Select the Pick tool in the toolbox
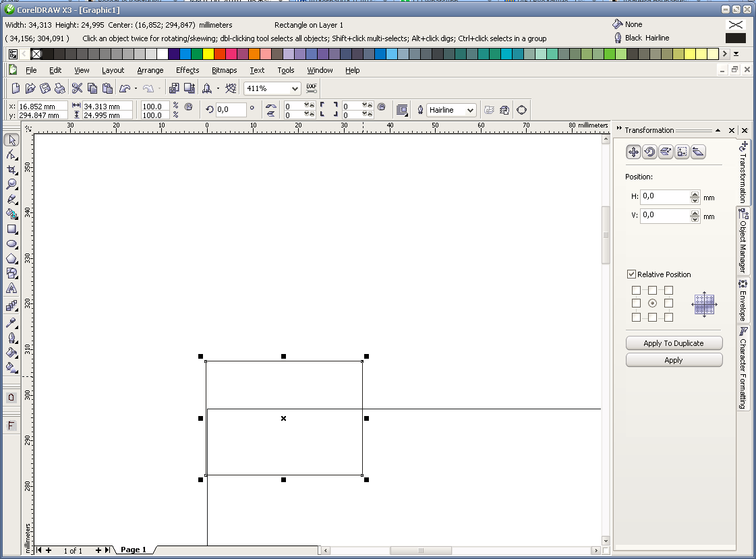756x559 pixels. click(11, 140)
